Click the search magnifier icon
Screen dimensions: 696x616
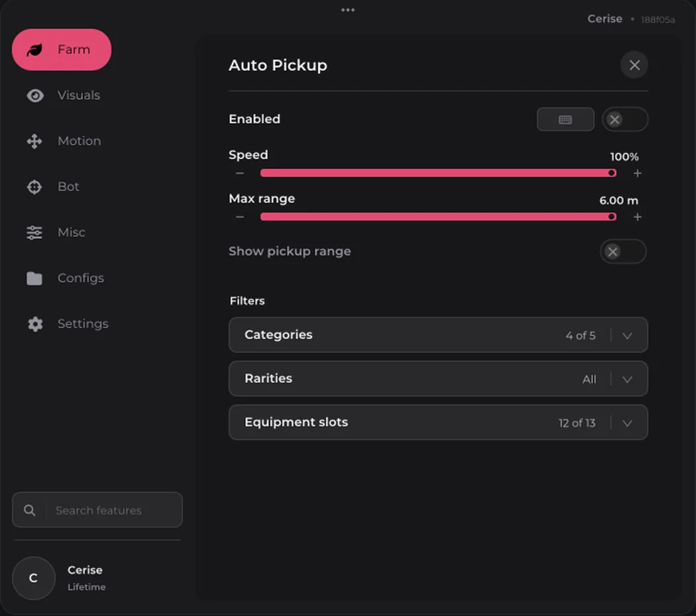pos(30,510)
